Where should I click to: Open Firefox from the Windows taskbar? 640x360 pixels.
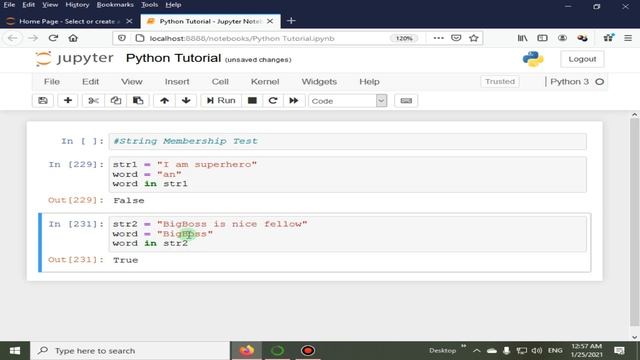[x=247, y=351]
